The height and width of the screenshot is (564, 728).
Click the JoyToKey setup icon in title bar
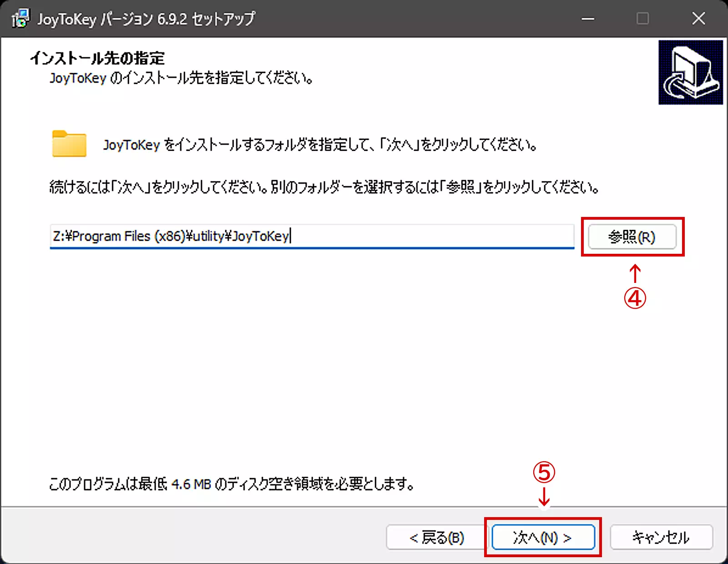point(20,19)
